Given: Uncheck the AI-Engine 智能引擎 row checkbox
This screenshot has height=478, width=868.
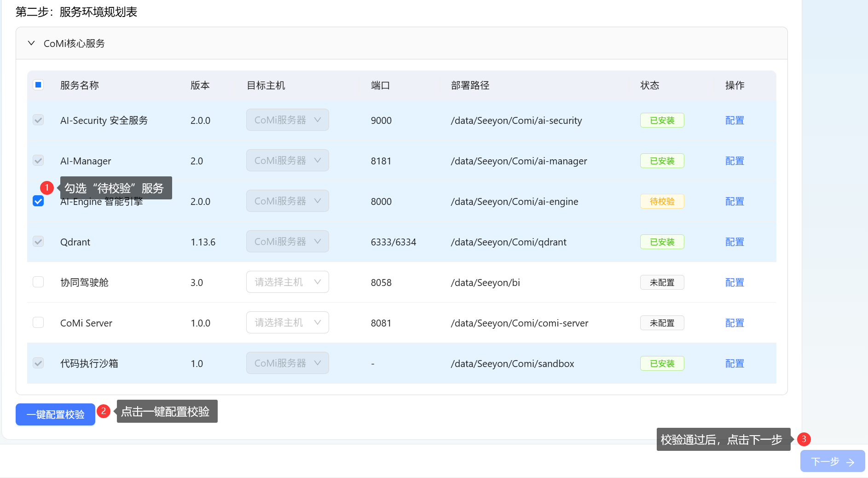Looking at the screenshot, I should (x=38, y=201).
